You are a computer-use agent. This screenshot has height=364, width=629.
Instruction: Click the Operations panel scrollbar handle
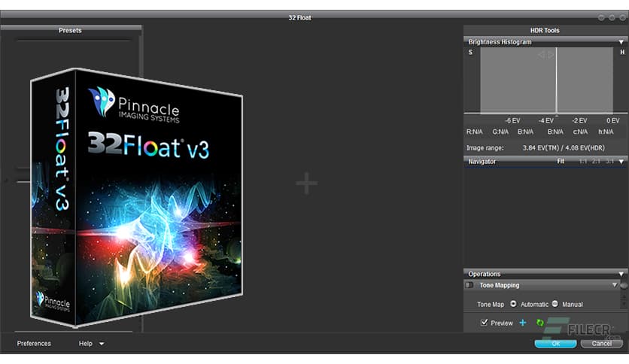pyautogui.click(x=624, y=286)
